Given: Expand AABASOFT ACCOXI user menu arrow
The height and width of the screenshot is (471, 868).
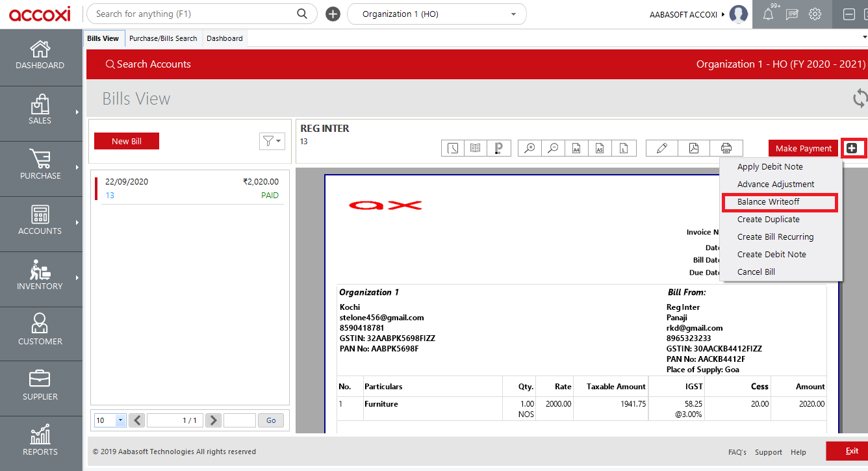Looking at the screenshot, I should (x=723, y=14).
